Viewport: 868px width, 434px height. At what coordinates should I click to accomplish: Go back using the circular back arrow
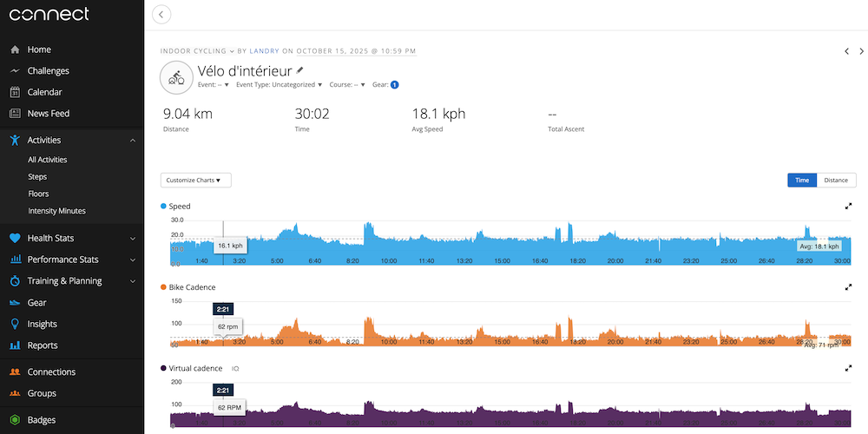[x=161, y=15]
